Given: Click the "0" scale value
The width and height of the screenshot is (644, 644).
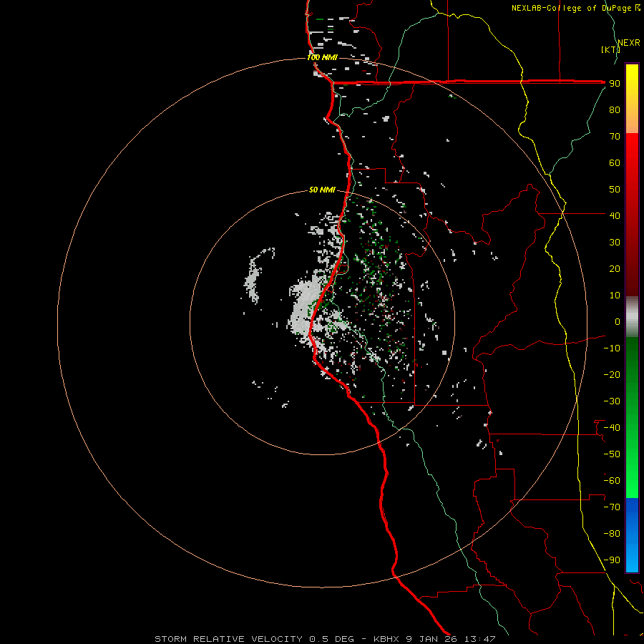Looking at the screenshot, I should coord(618,321).
